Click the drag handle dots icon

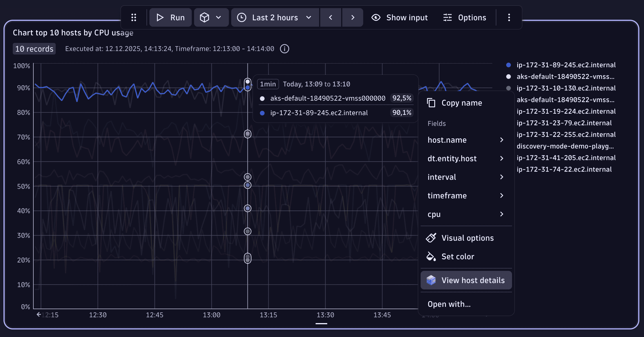pyautogui.click(x=134, y=18)
